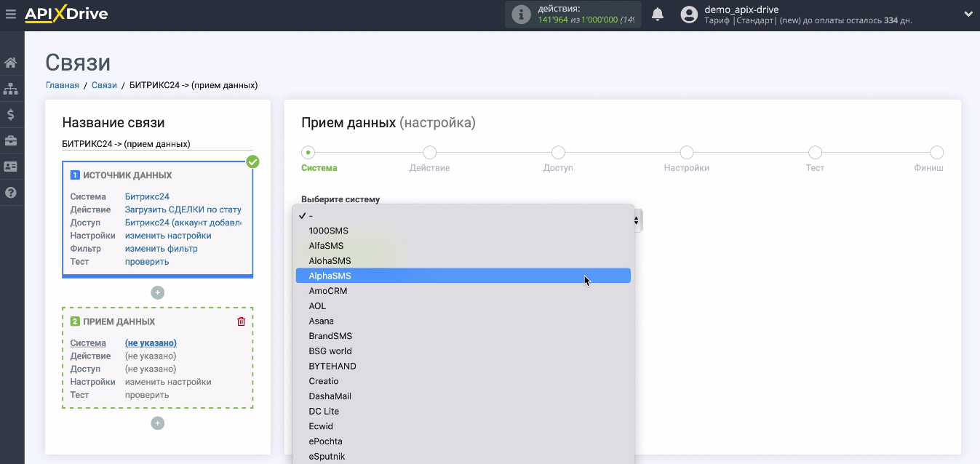
Task: Select AlphaSMS from the list
Action: click(x=463, y=276)
